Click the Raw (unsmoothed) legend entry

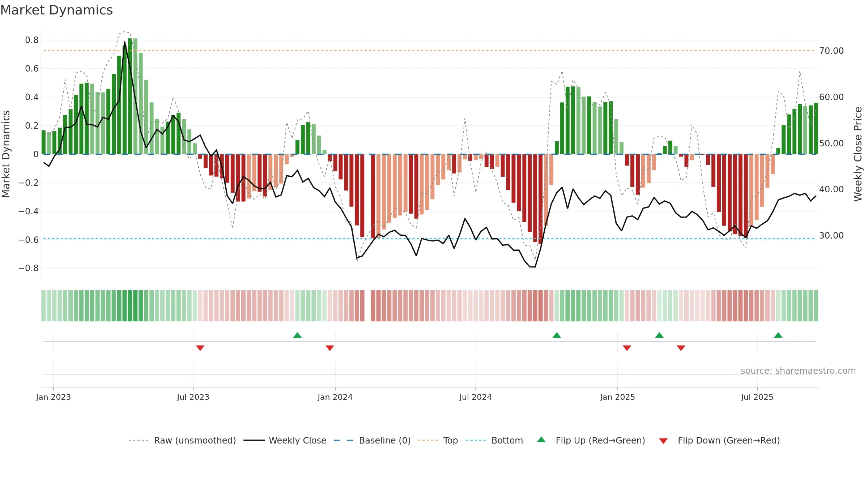coord(182,440)
